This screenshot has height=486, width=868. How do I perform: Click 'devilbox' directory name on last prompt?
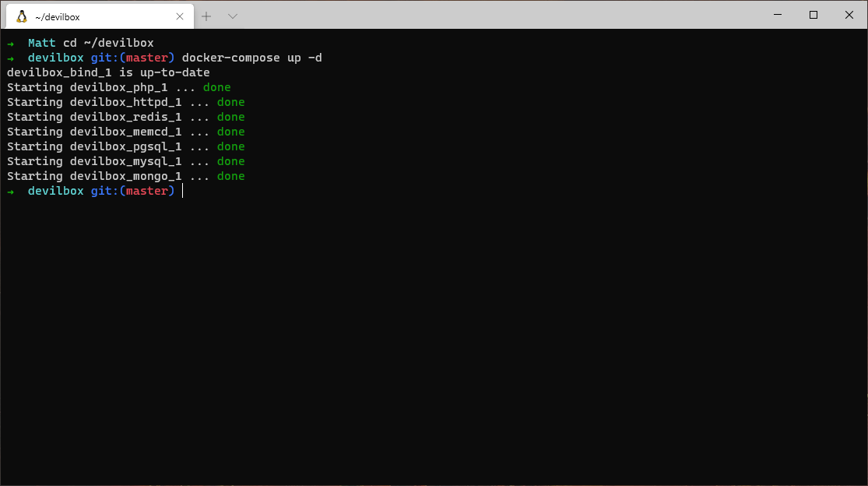56,191
